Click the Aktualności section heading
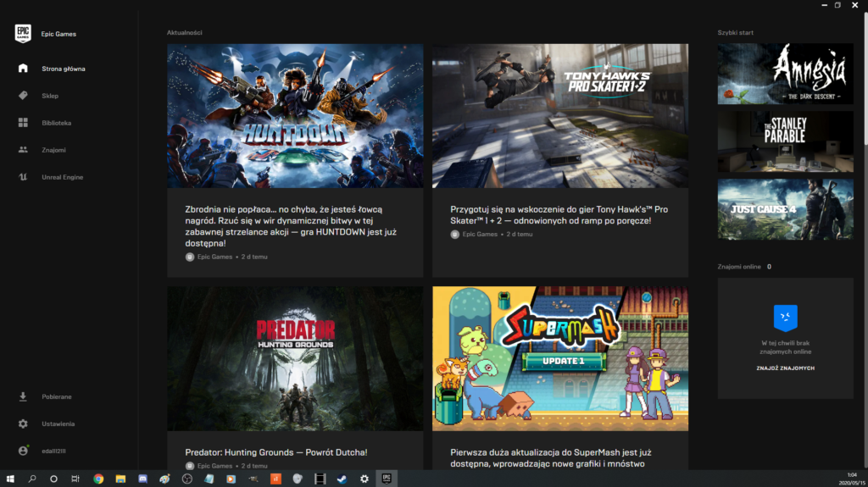Image resolution: width=868 pixels, height=487 pixels. [x=184, y=33]
